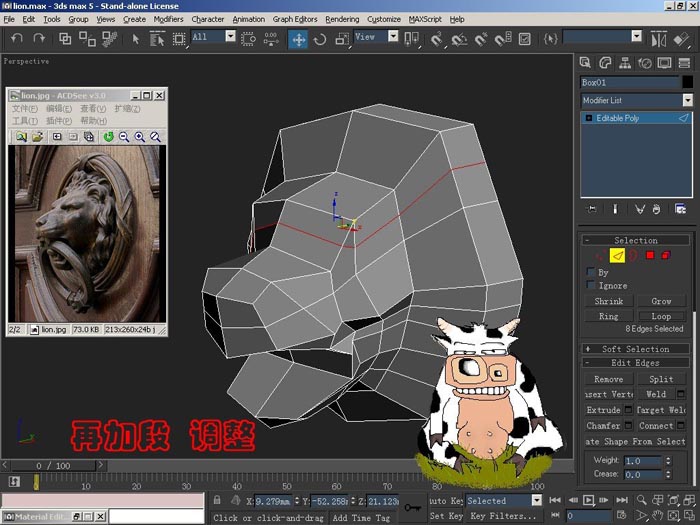
Task: Expand the Soft Selection rollout
Action: coord(635,349)
